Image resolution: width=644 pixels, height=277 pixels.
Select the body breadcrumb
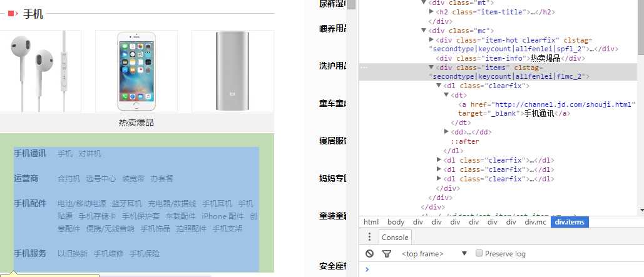tap(396, 222)
